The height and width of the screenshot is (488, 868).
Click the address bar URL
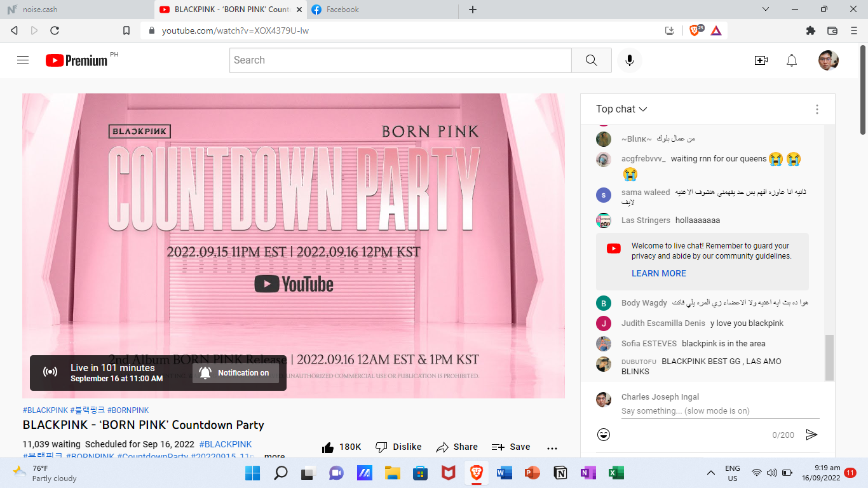click(x=235, y=30)
